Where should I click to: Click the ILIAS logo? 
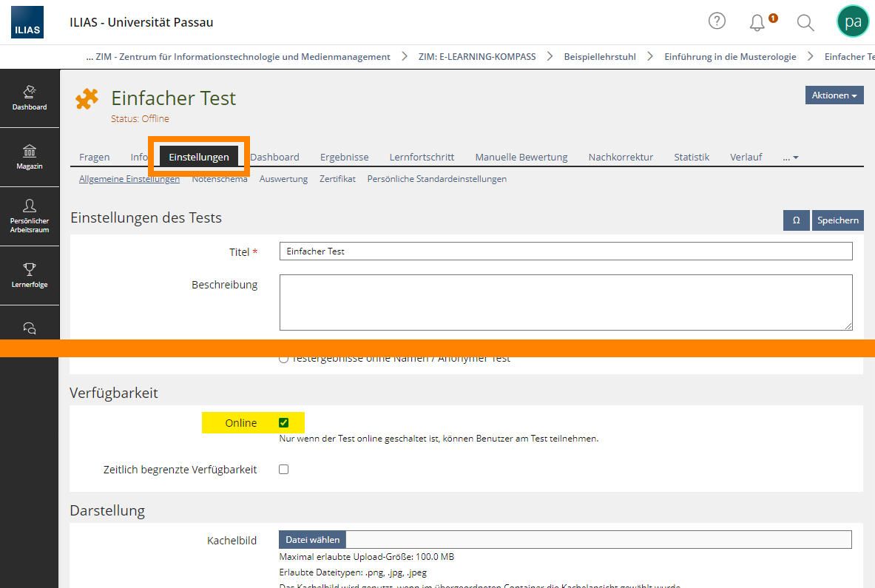(27, 22)
